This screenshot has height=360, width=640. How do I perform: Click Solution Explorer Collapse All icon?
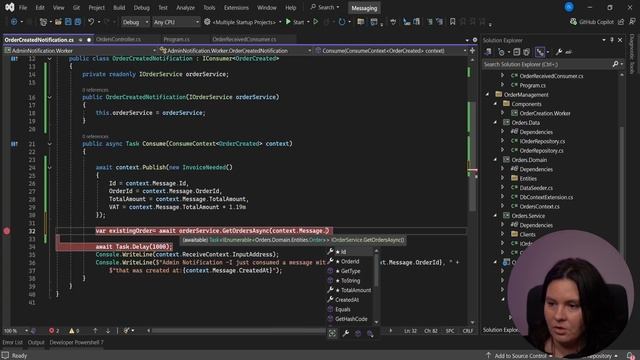click(x=516, y=52)
